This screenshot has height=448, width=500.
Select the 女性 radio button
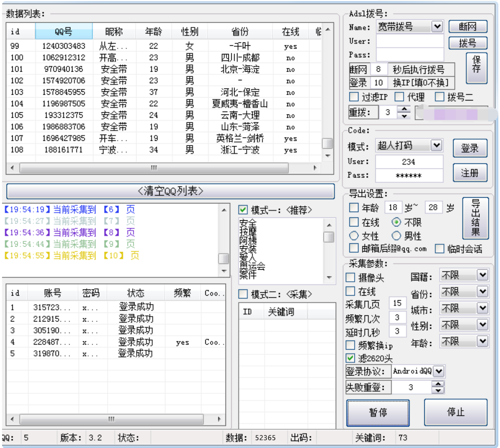coord(353,236)
